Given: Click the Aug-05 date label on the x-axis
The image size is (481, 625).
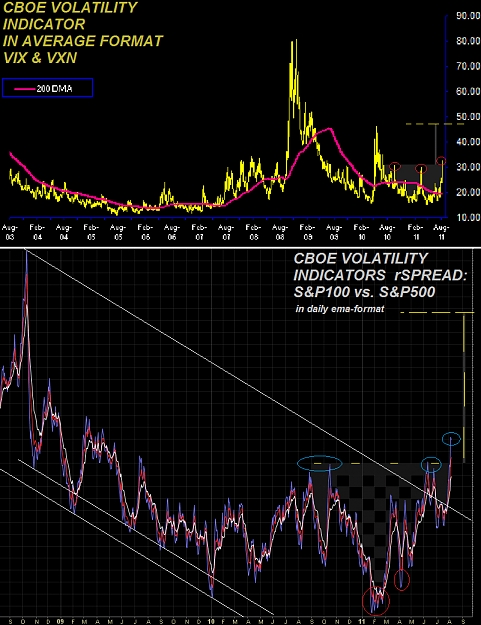Looking at the screenshot, I should point(118,232).
